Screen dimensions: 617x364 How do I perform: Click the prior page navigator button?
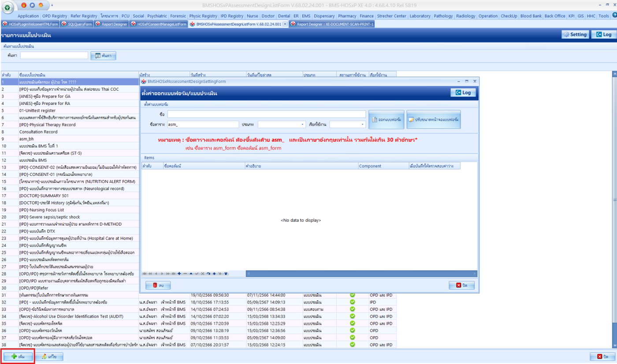(x=150, y=274)
